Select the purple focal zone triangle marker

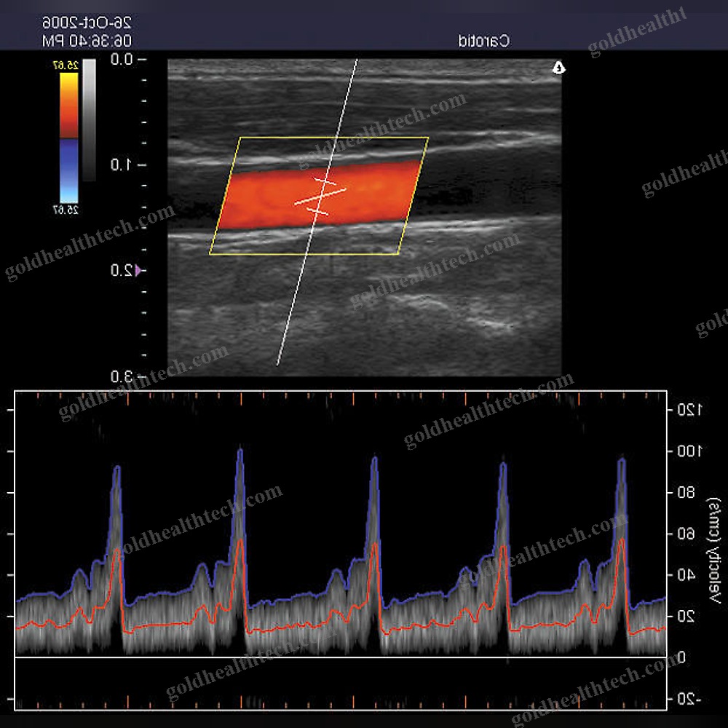pos(138,270)
